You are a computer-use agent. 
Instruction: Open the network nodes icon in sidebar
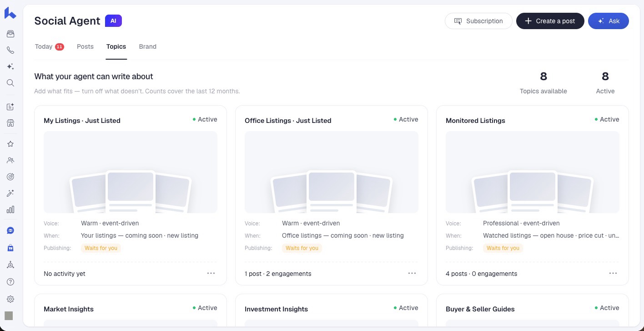[x=10, y=265]
